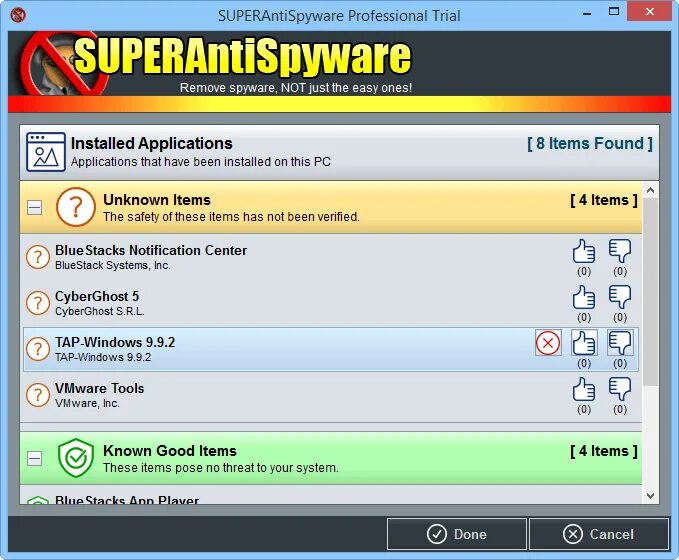Click question mark icon beside TAP-Windows 9.9.2
Image resolution: width=679 pixels, height=560 pixels.
pos(38,349)
